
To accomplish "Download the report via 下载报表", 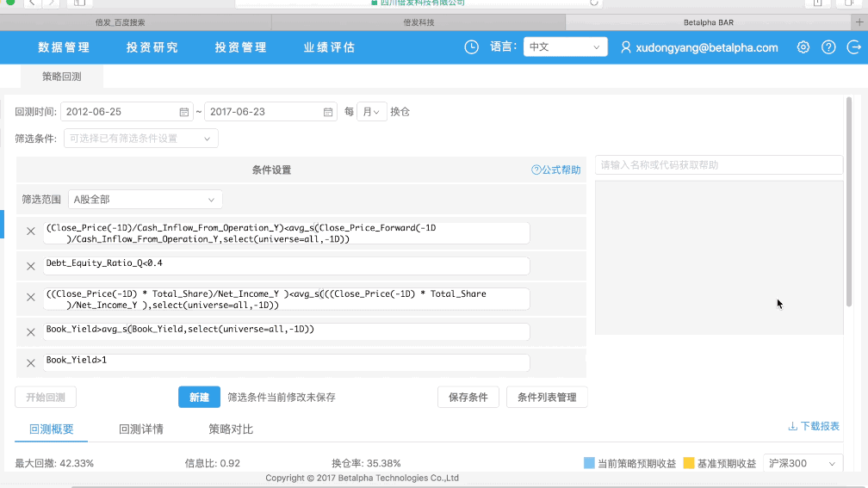I will 814,426.
